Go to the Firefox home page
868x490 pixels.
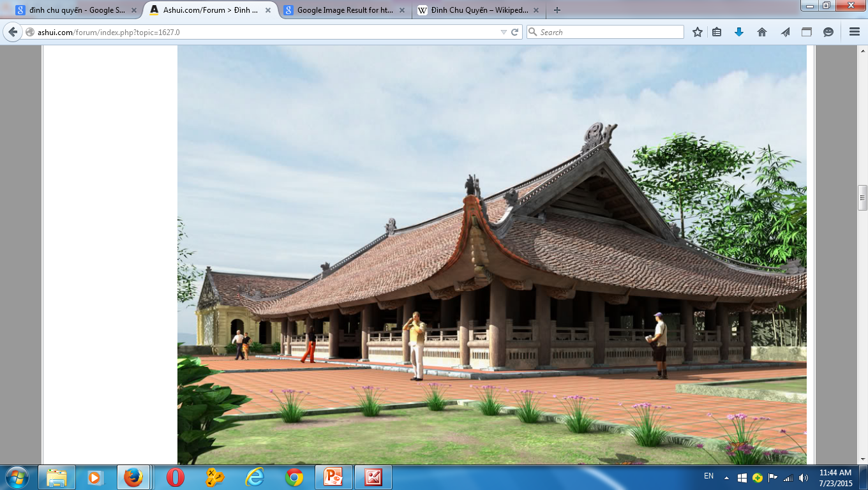(x=761, y=32)
